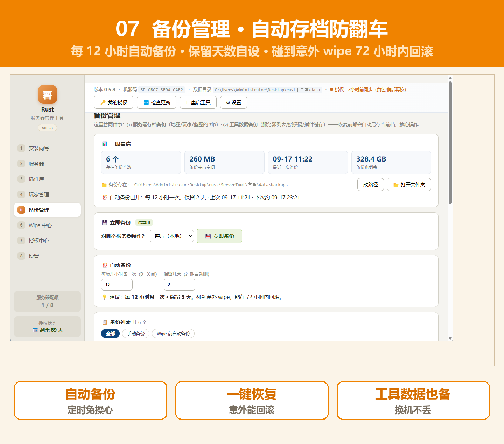The image size is (504, 444).
Task: Click number badge 6 beside Wipe 中心
Action: (21, 225)
